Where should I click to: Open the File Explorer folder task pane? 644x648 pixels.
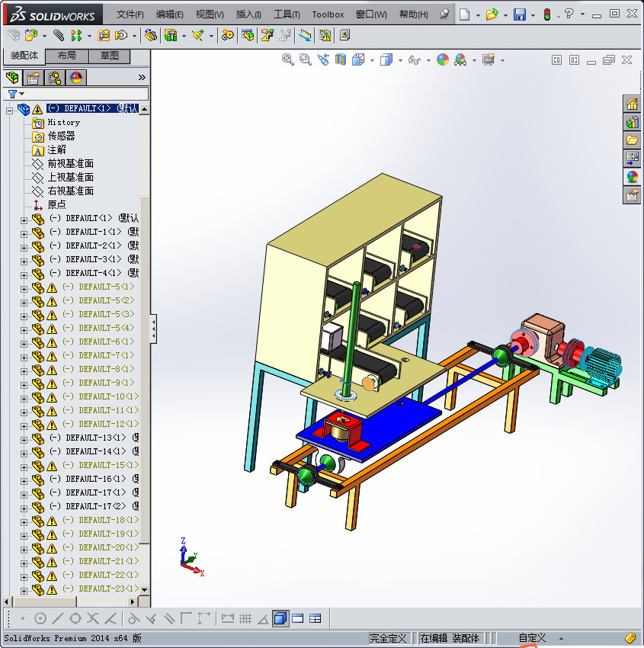tap(632, 140)
